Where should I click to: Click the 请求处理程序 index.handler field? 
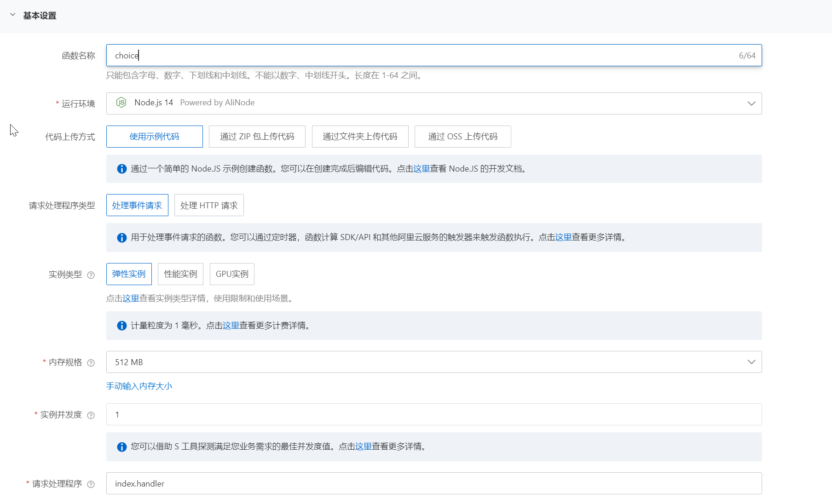pyautogui.click(x=433, y=483)
